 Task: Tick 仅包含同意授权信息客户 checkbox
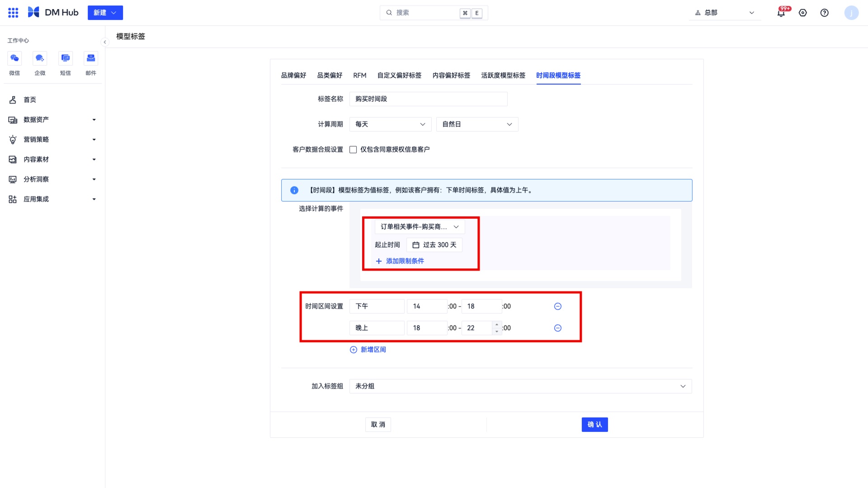[353, 150]
